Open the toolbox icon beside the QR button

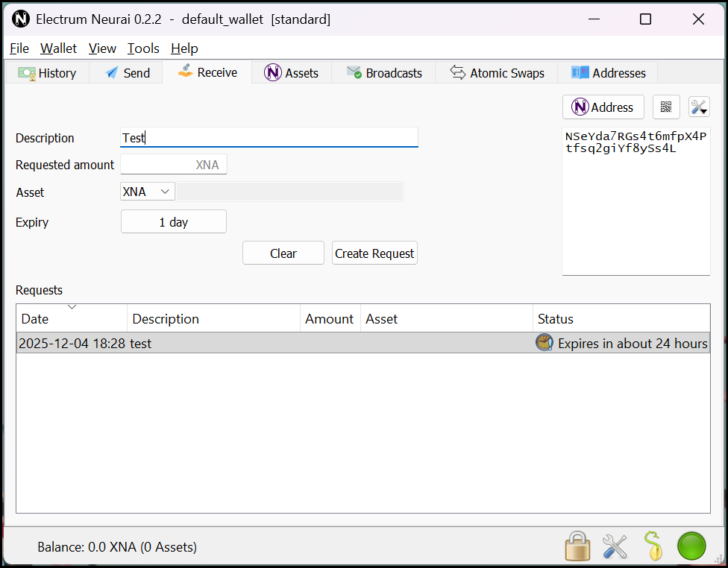click(698, 107)
